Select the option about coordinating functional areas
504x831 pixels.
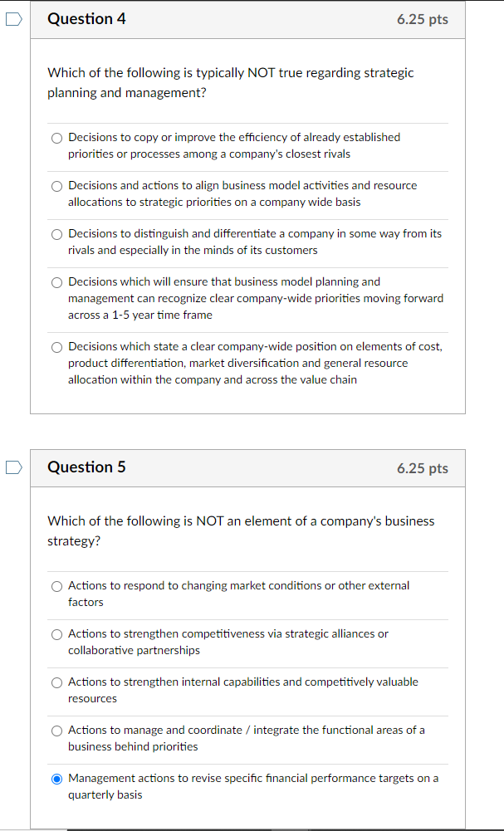point(56,731)
